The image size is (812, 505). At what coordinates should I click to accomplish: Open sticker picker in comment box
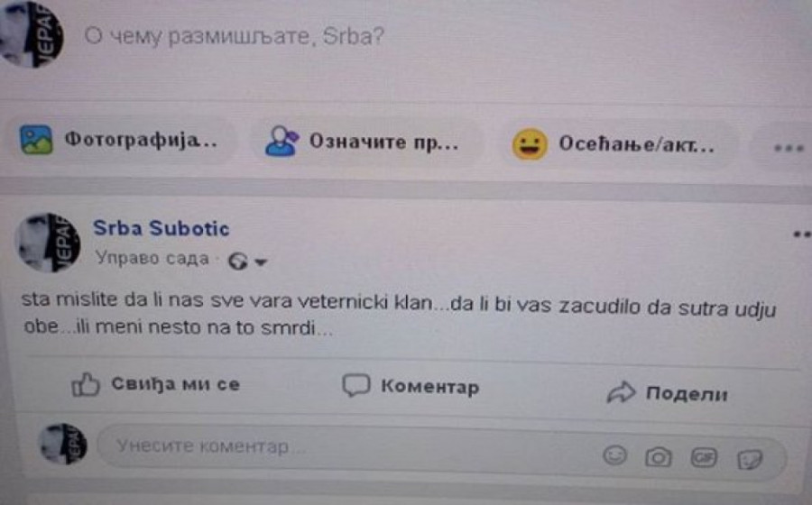pos(750,459)
